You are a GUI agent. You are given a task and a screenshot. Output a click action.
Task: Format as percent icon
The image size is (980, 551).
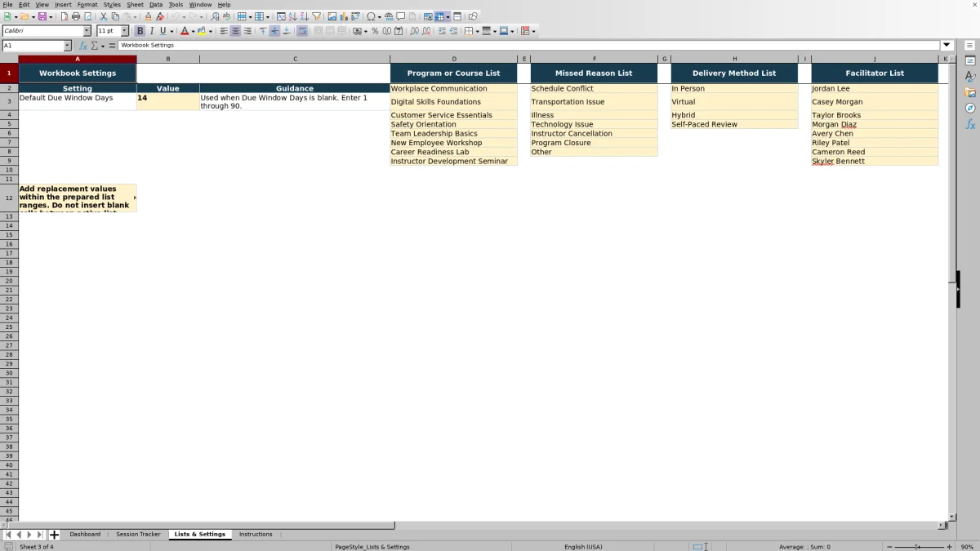pos(375,31)
